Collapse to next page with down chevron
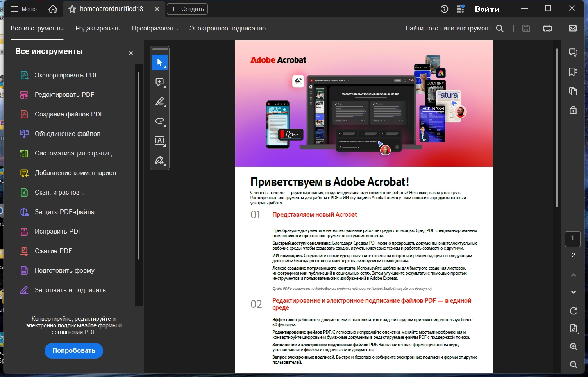Viewport: 588px width, 377px height. 573,292
